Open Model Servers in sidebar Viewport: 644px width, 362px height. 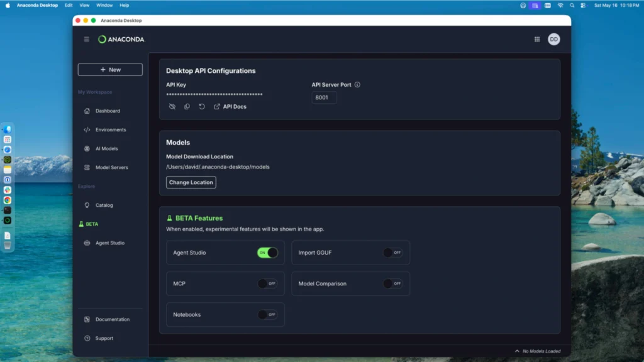(x=111, y=167)
